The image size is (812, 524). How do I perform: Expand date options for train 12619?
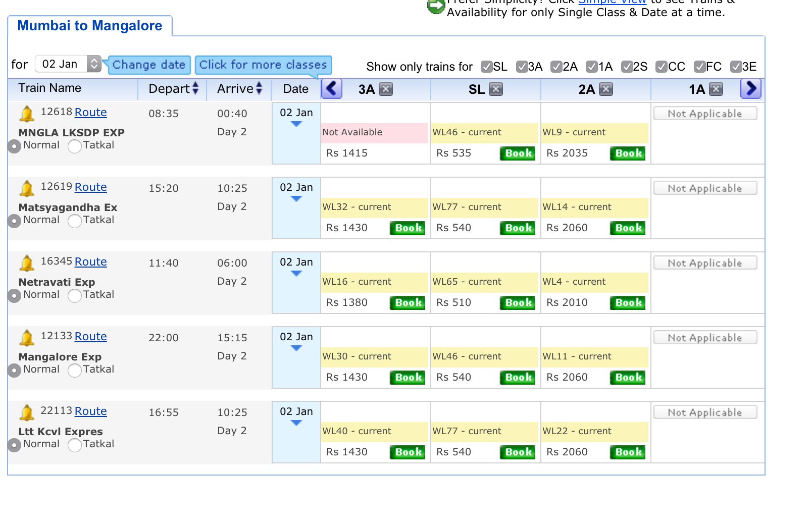(296, 199)
